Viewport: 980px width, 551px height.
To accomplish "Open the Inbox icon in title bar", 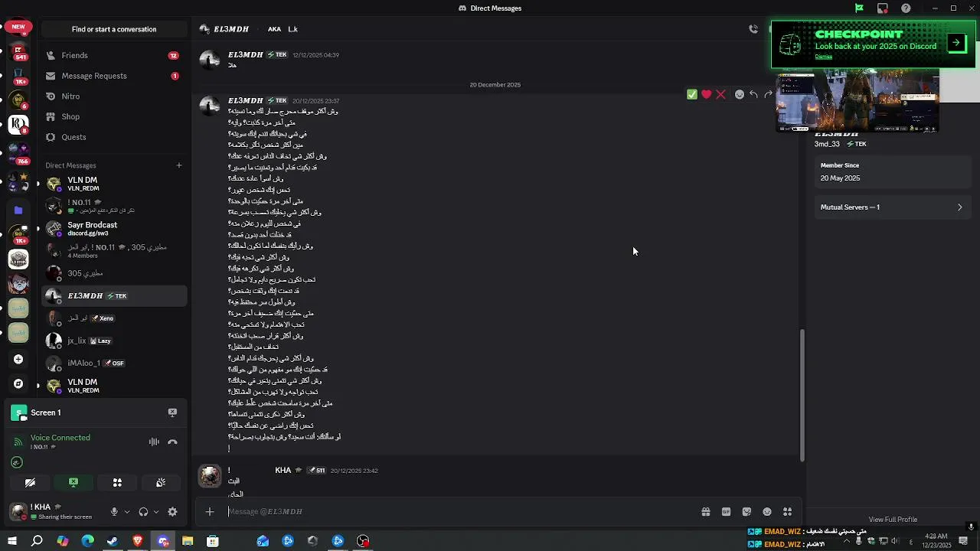I will tap(883, 8).
